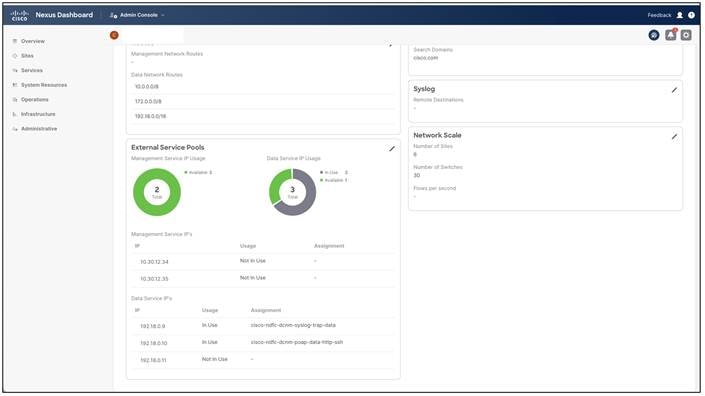Click the Operations sidebar icon
705x396 pixels.
tap(15, 100)
